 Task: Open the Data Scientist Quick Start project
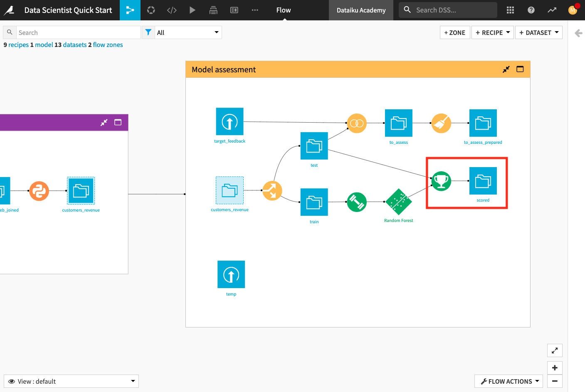(68, 10)
